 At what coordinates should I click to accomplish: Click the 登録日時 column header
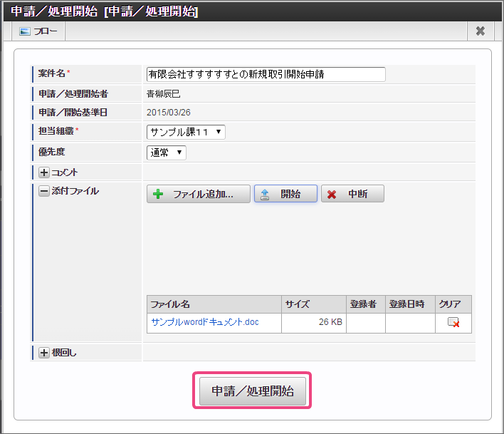pyautogui.click(x=410, y=304)
